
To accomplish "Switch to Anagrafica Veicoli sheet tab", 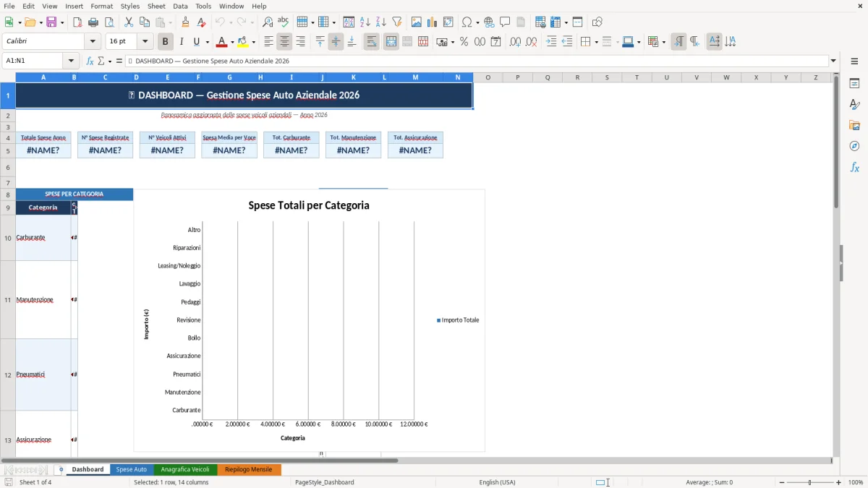I will (x=185, y=469).
